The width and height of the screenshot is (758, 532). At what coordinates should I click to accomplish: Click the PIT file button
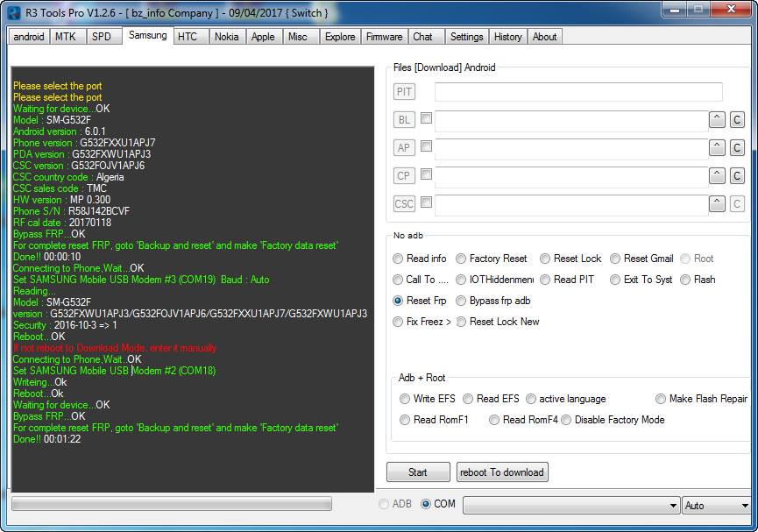click(404, 91)
